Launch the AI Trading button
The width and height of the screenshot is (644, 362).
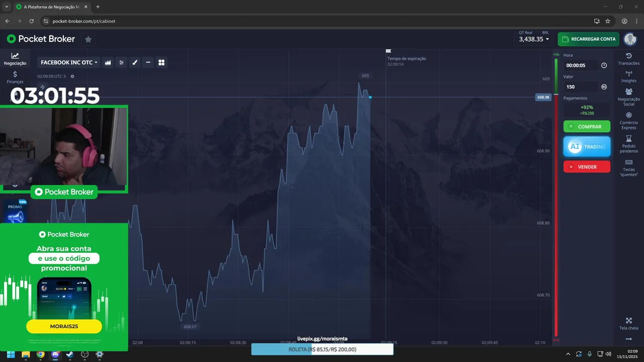pyautogui.click(x=587, y=146)
